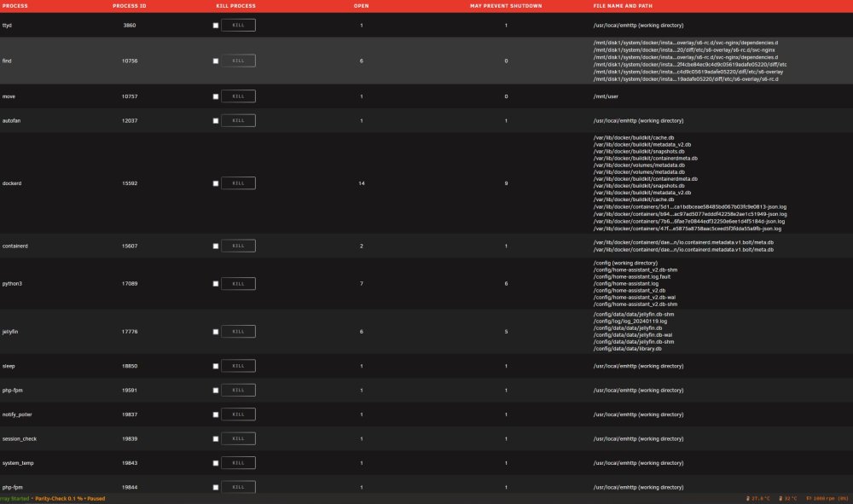
Task: Click the dockerd process name
Action: (12, 183)
